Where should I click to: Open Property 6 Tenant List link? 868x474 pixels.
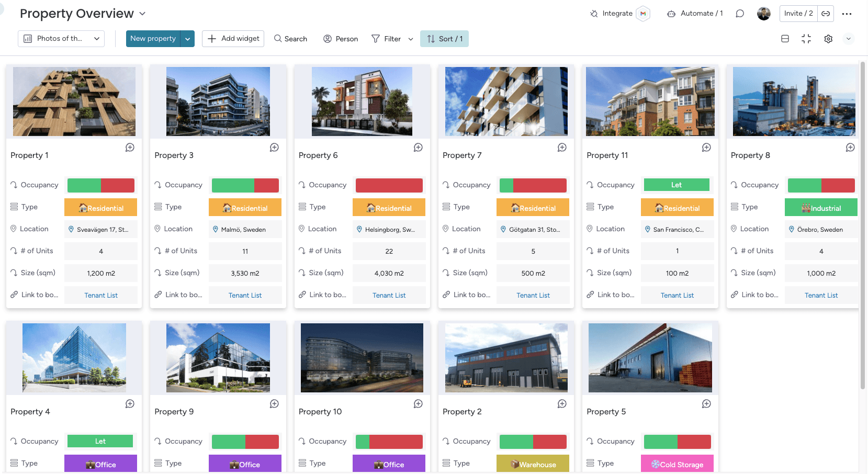(x=389, y=296)
